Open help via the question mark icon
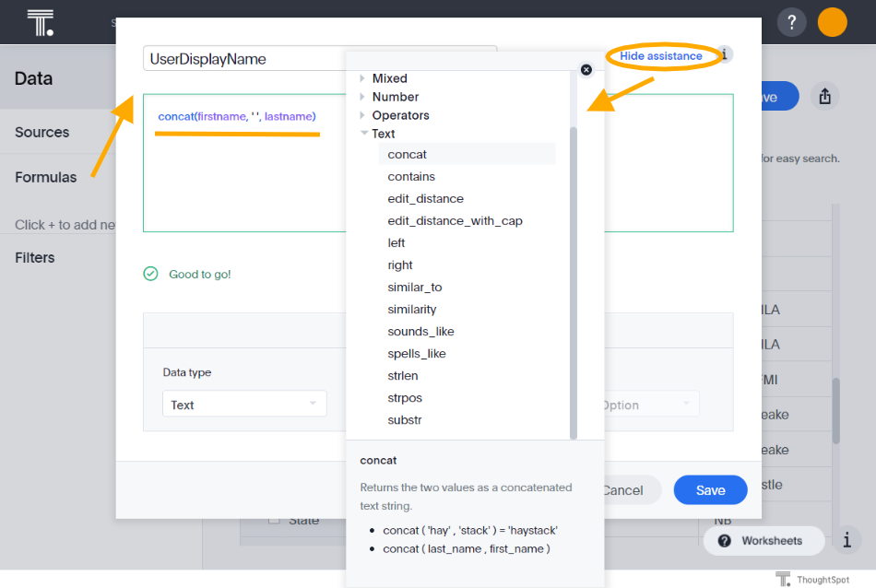This screenshot has height=588, width=876. click(791, 21)
